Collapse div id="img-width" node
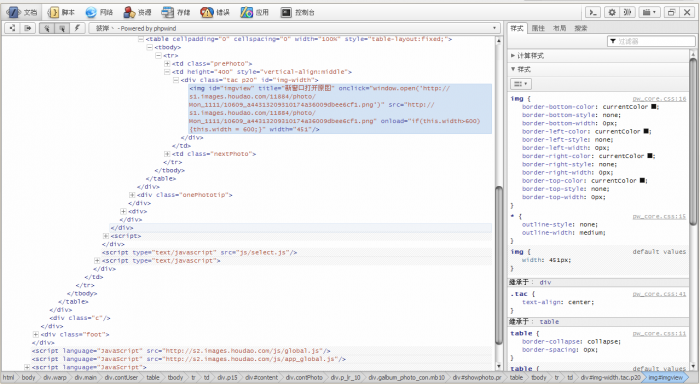 176,80
